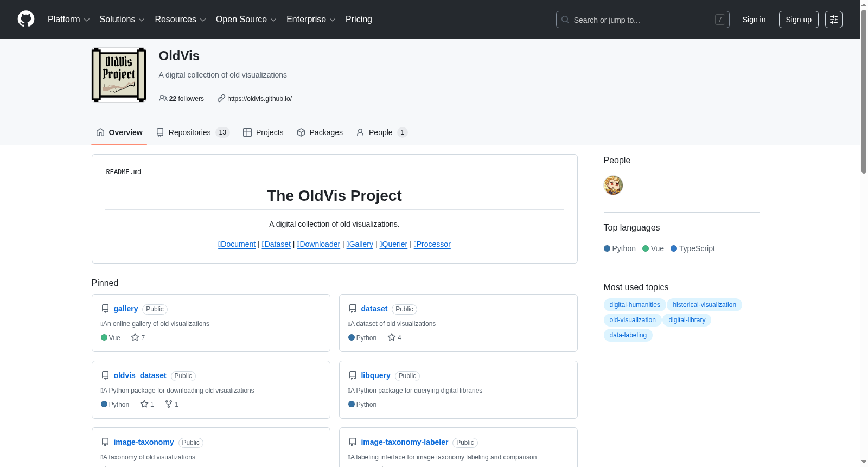Viewport: 868px width, 467px height.
Task: Click the star icon on gallery repo
Action: (135, 337)
